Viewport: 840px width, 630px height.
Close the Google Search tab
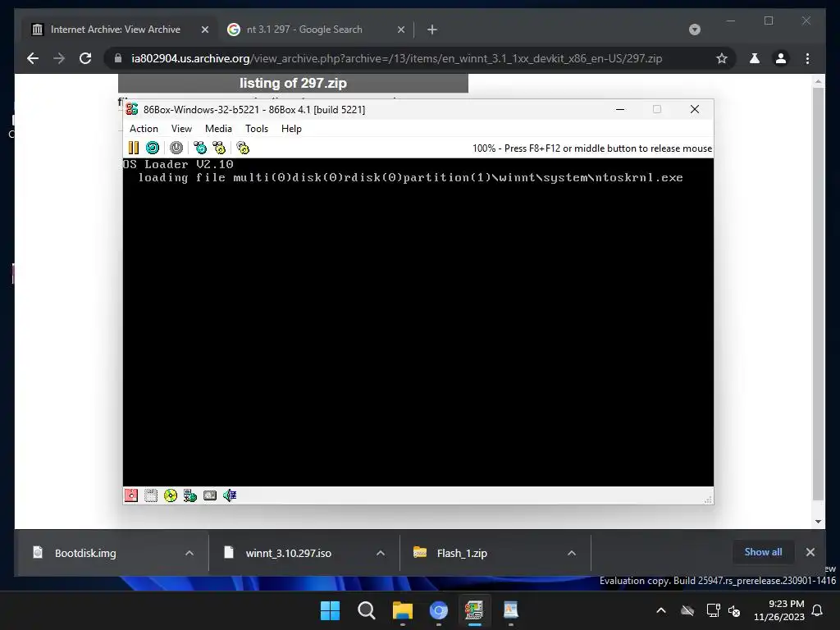click(400, 30)
